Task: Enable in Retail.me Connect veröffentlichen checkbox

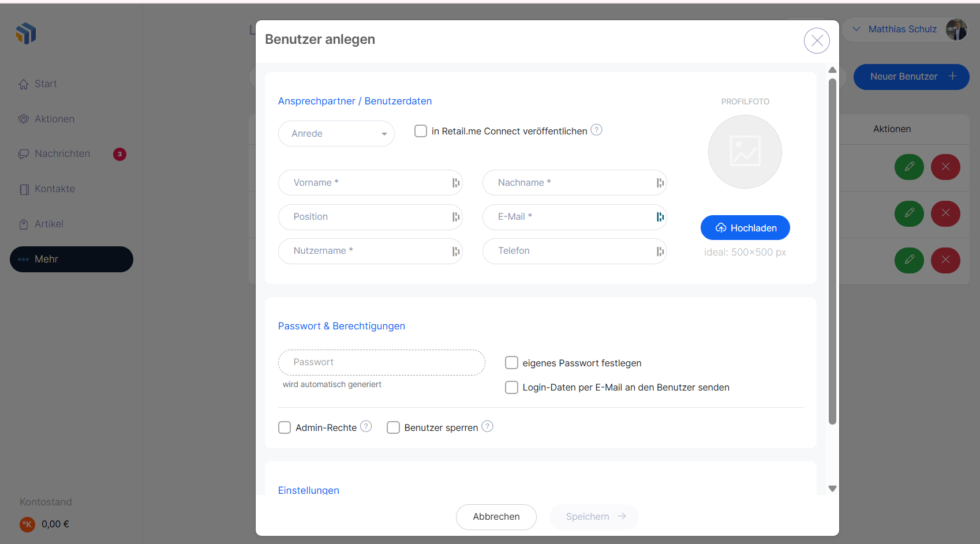Action: (421, 131)
